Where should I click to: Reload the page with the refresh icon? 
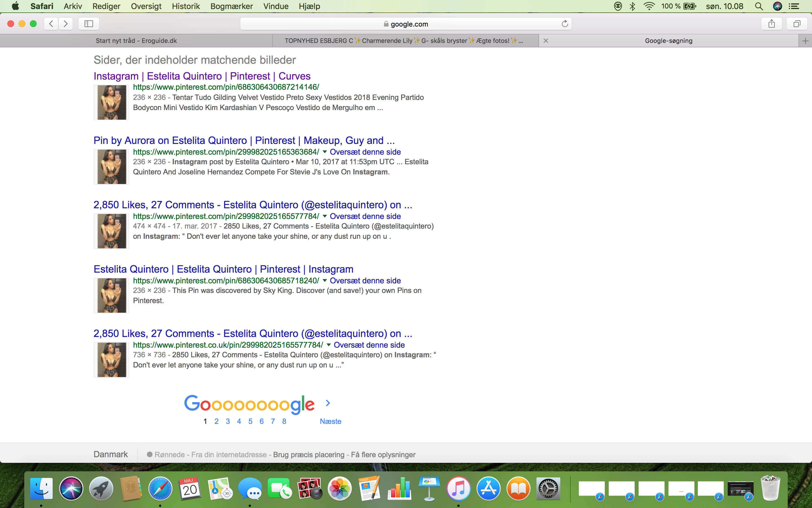565,23
